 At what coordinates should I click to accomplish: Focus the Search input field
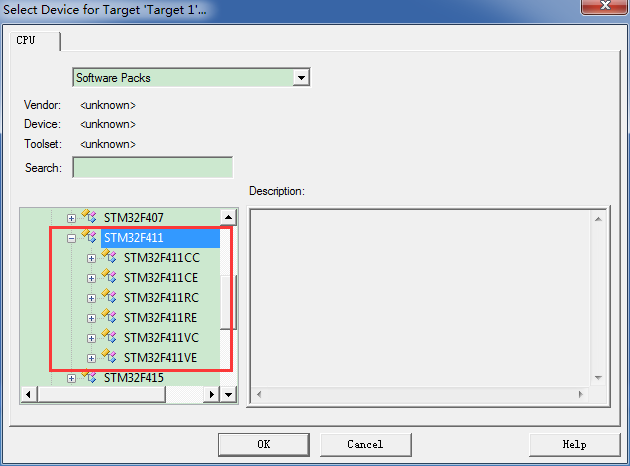pyautogui.click(x=153, y=167)
